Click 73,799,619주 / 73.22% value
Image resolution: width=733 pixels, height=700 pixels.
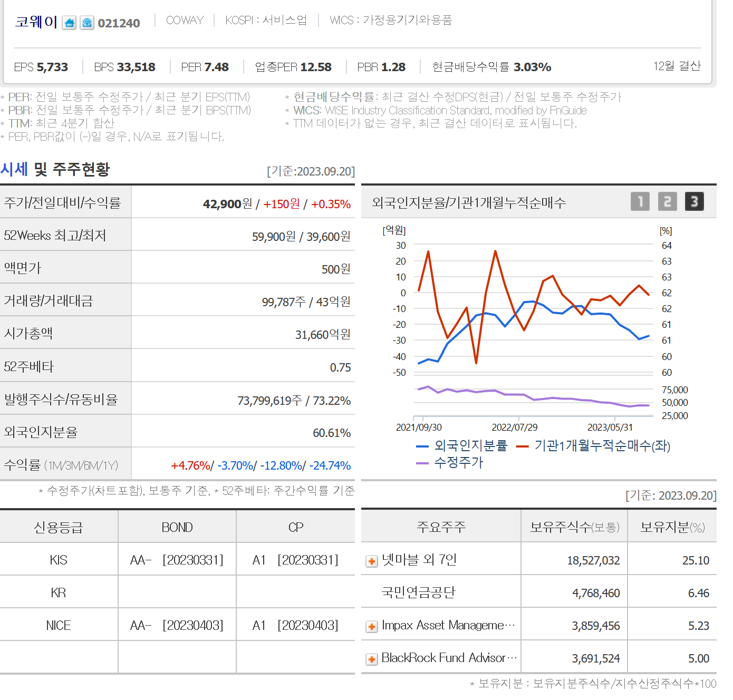click(x=294, y=401)
